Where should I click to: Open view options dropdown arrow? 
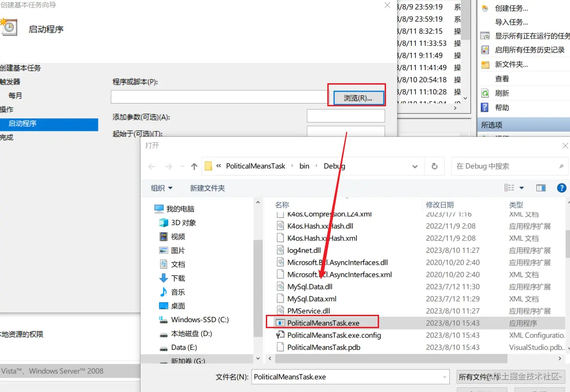pyautogui.click(x=522, y=188)
